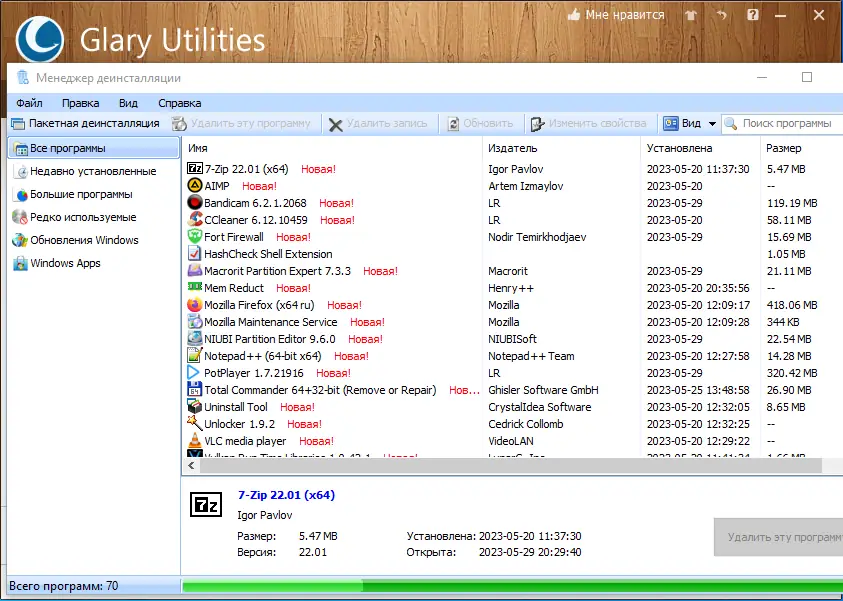Click the green progress bar at bottom
The height and width of the screenshot is (601, 843).
click(x=512, y=586)
